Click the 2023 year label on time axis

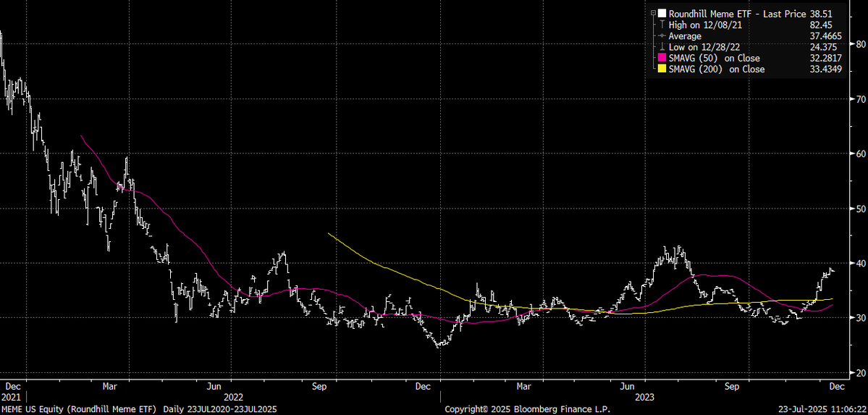[x=644, y=397]
